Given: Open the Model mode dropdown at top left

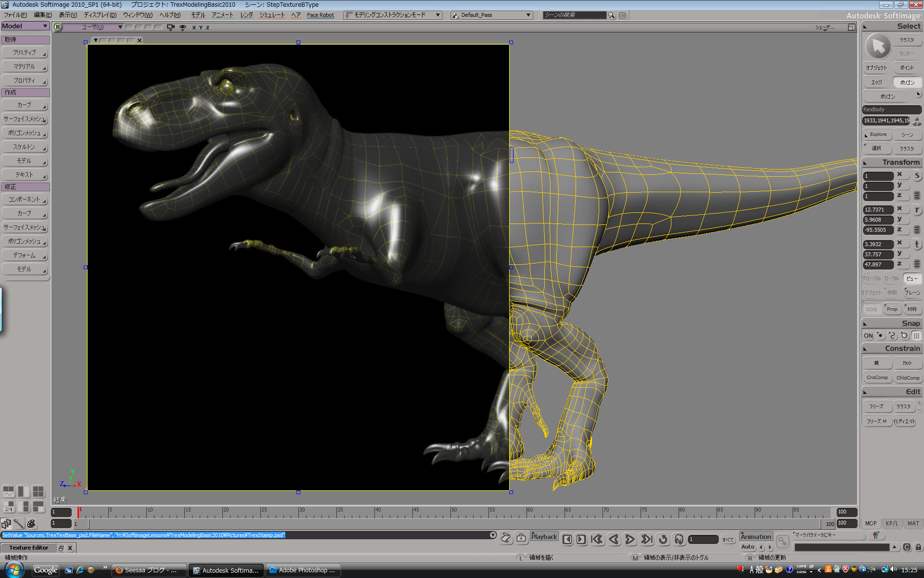Looking at the screenshot, I should coord(25,26).
